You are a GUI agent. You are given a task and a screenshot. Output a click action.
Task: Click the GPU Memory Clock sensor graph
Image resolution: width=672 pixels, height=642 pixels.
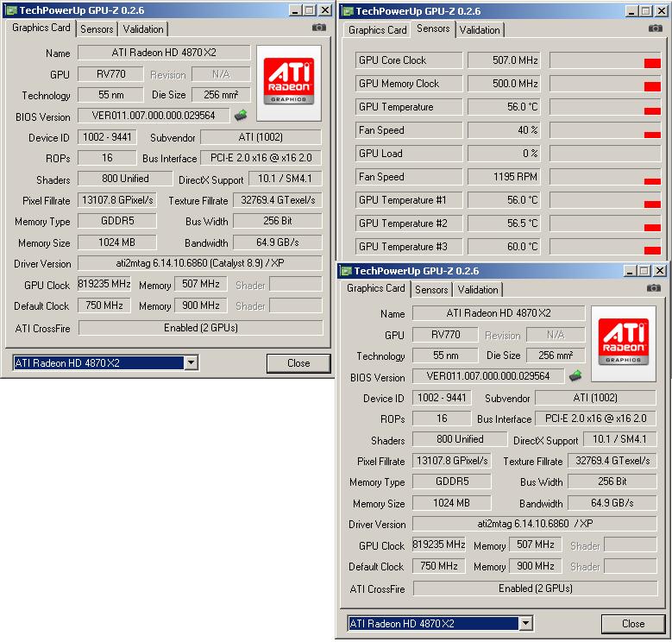coord(605,84)
